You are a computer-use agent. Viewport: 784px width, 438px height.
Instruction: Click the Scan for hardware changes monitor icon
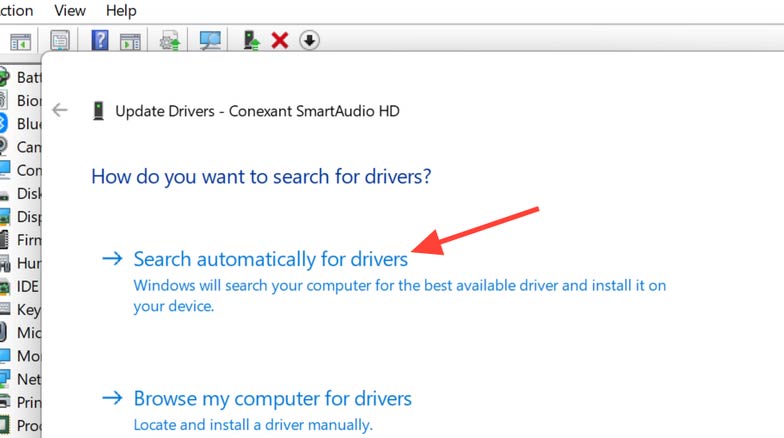pyautogui.click(x=210, y=40)
